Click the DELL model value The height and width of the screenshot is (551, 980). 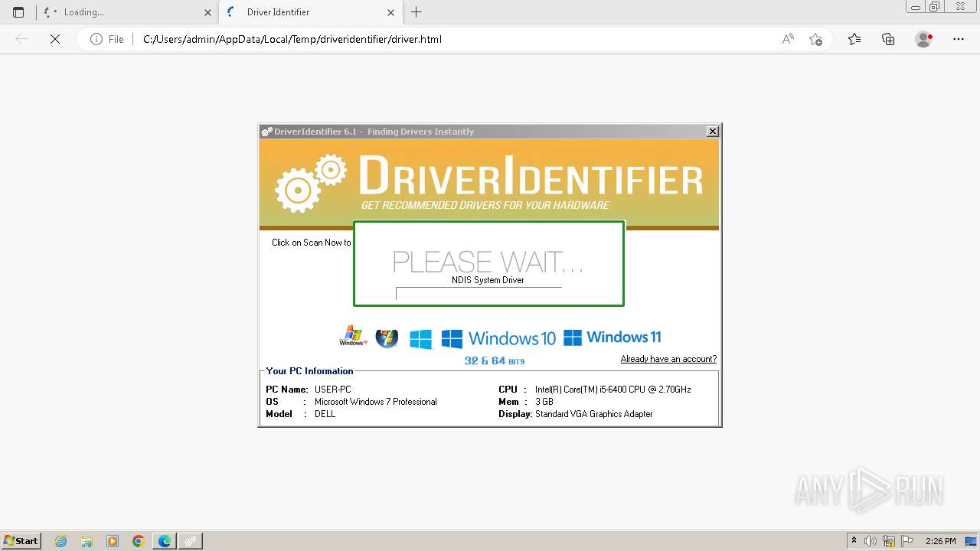(x=325, y=414)
